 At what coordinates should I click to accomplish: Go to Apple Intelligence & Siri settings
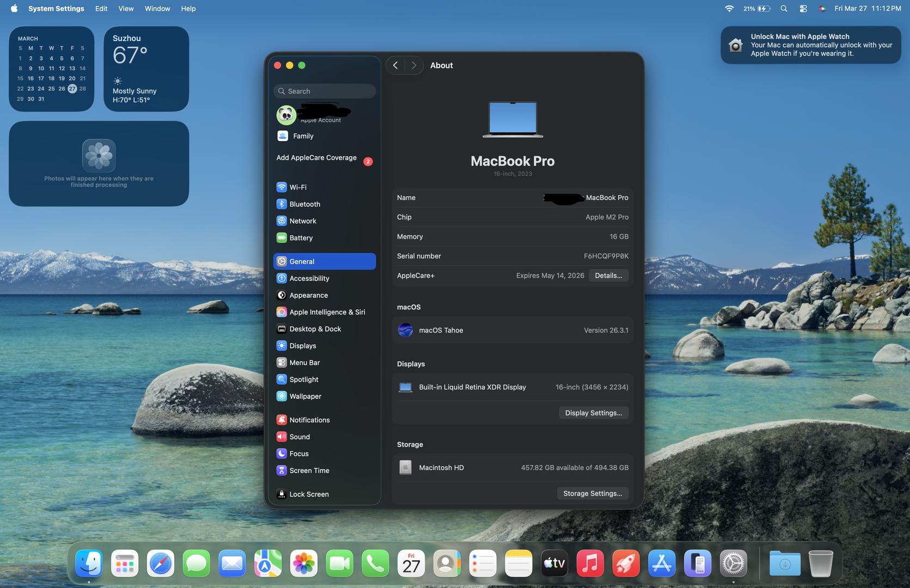327,312
